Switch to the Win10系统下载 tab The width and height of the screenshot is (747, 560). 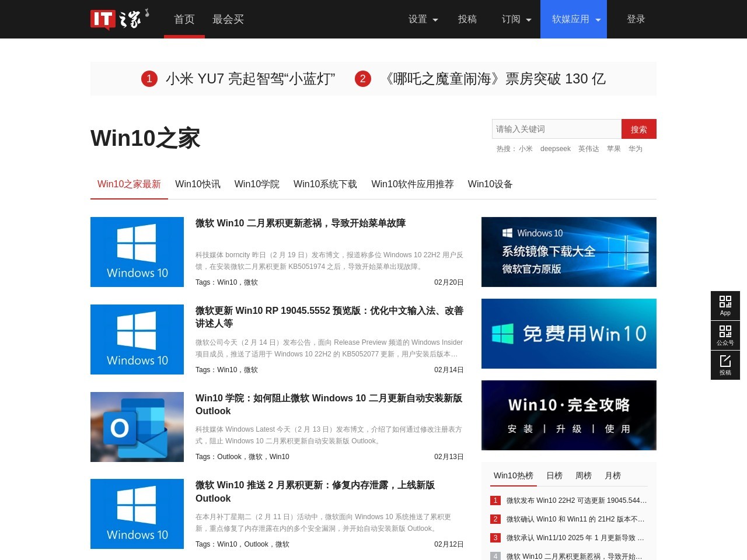coord(325,184)
